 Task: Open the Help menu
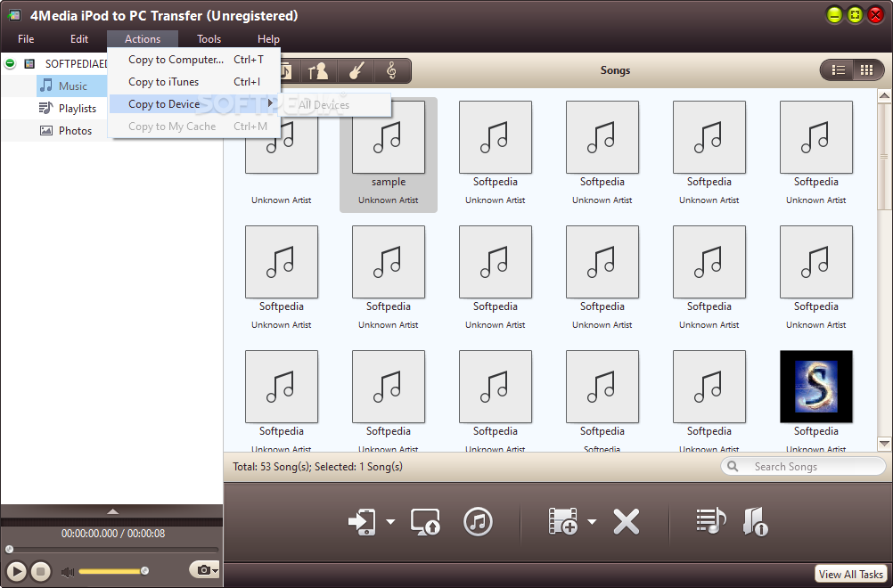(x=268, y=38)
